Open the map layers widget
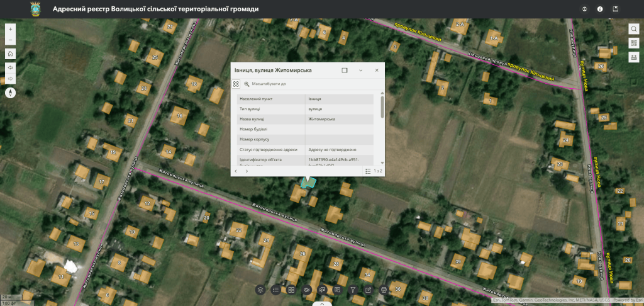This screenshot has width=644, height=306. [260, 290]
